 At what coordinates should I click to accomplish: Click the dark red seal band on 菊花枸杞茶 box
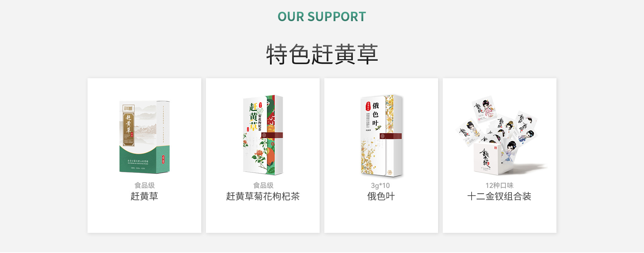click(x=272, y=135)
